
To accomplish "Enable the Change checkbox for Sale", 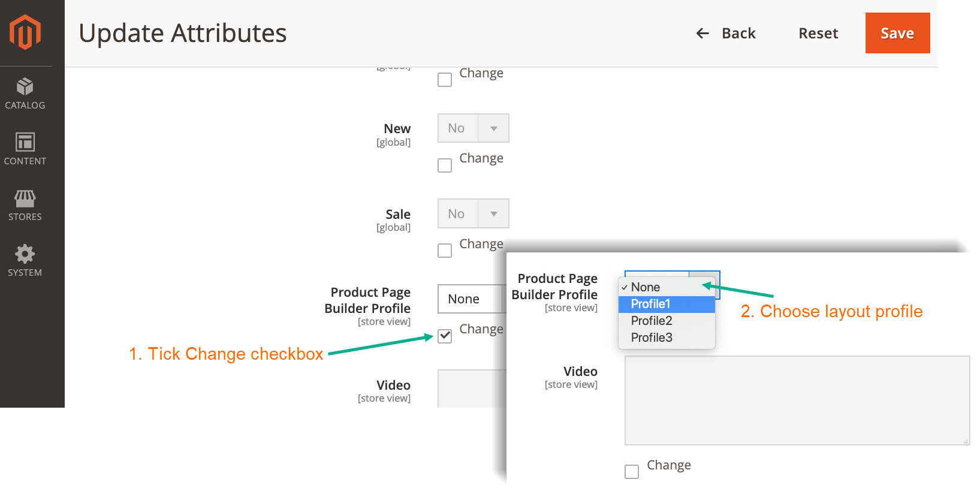I will (444, 251).
